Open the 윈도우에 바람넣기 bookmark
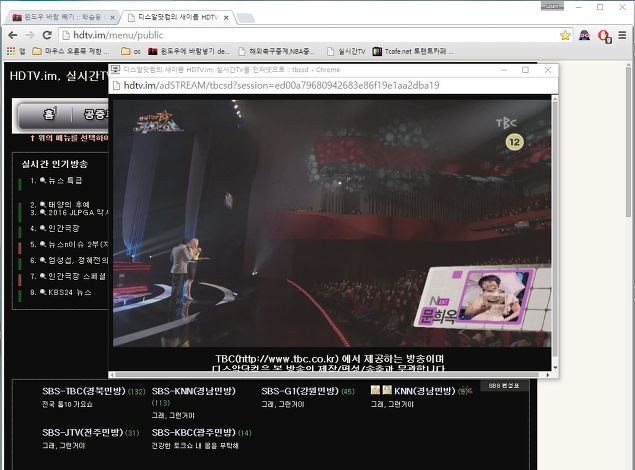This screenshot has height=470, width=635. pos(190,51)
